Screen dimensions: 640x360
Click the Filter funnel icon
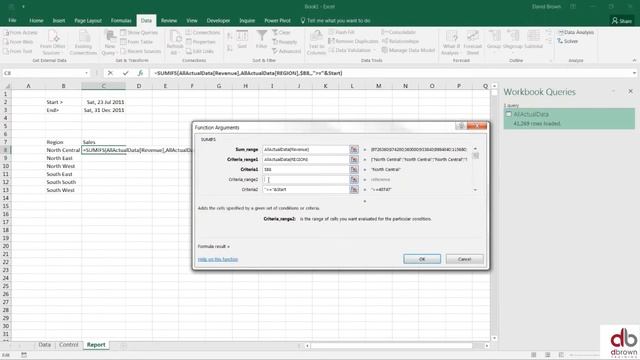pyautogui.click(x=262, y=40)
